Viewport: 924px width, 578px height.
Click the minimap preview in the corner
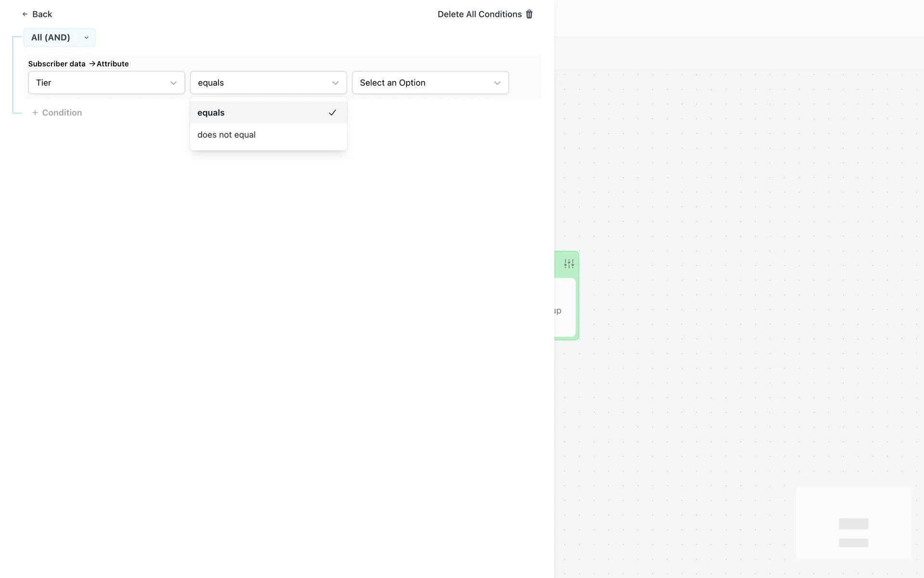pos(853,523)
